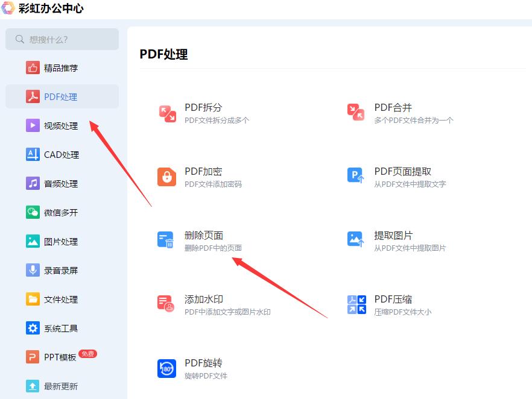Screen dimensions: 532x399
Task: Open the PDF拆分 (PDF Split) tool icon
Action: coord(167,113)
